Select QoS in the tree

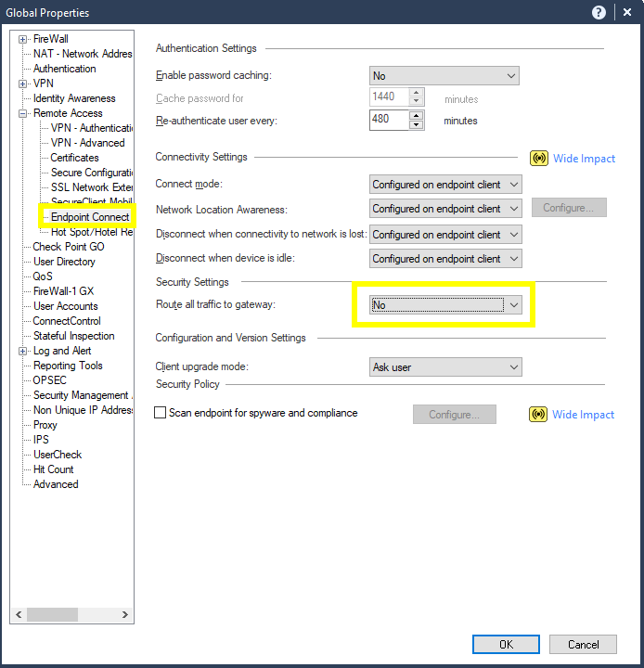pos(43,276)
